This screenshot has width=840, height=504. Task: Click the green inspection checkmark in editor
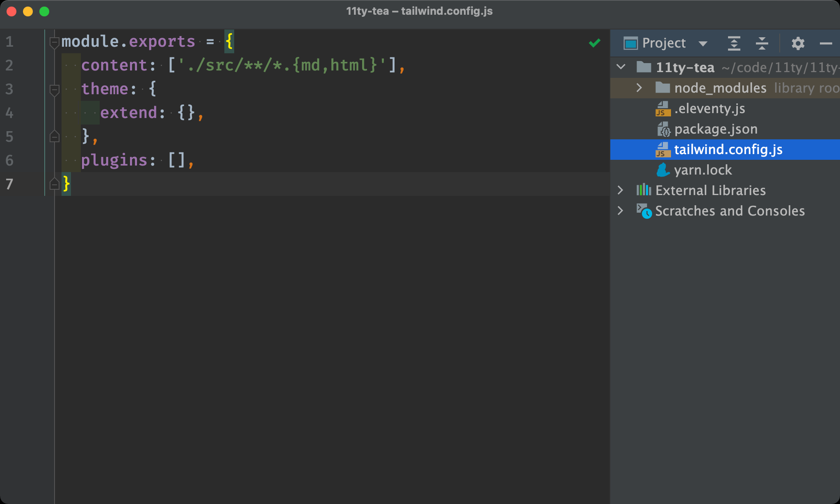pyautogui.click(x=594, y=43)
